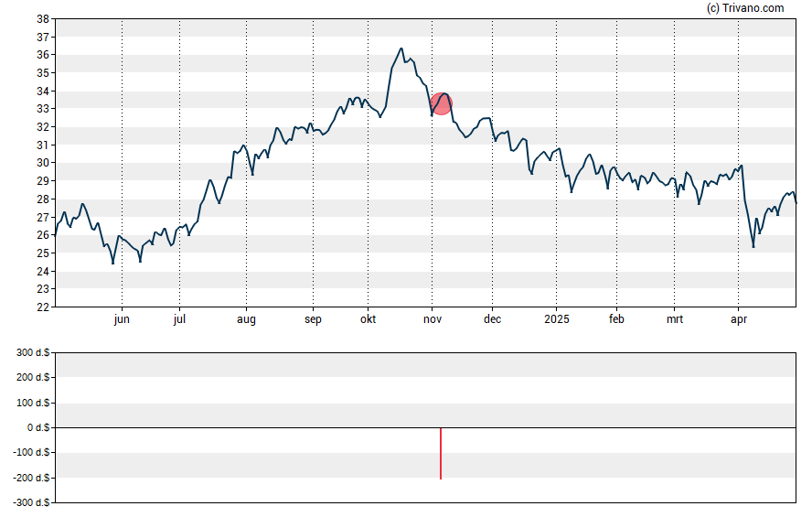Click the '33' price axis label
Viewport: 812px width, 517px height.
[x=43, y=109]
